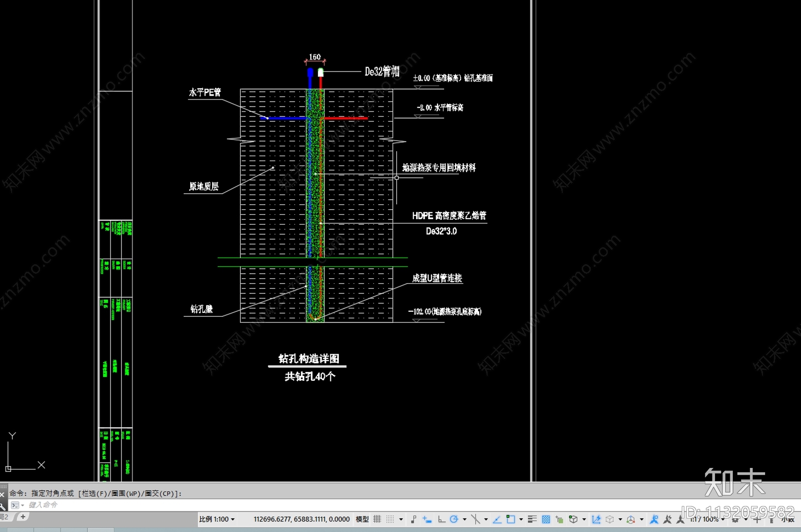Click the third annotation scale icon
The width and height of the screenshot is (801, 532).
coord(680,519)
